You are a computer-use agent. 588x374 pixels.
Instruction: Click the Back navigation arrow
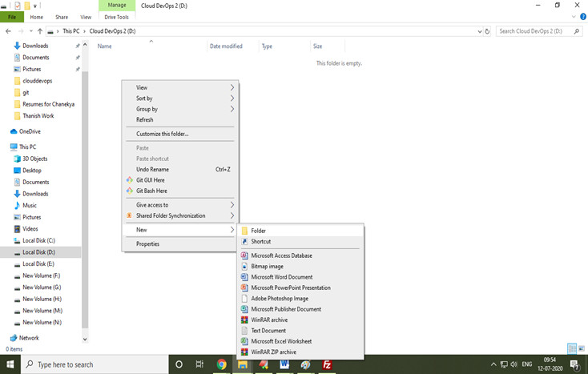point(7,31)
